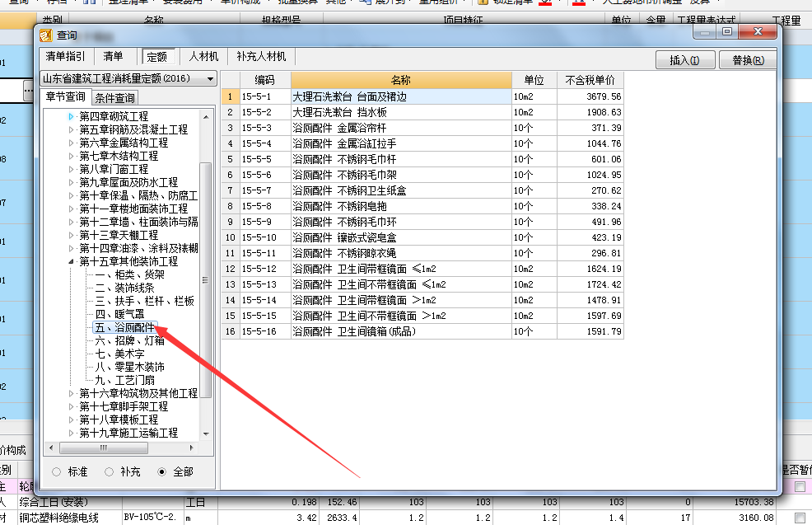Expand 第十六章构筑物及其他工程 node
The width and height of the screenshot is (812, 525).
(72, 393)
